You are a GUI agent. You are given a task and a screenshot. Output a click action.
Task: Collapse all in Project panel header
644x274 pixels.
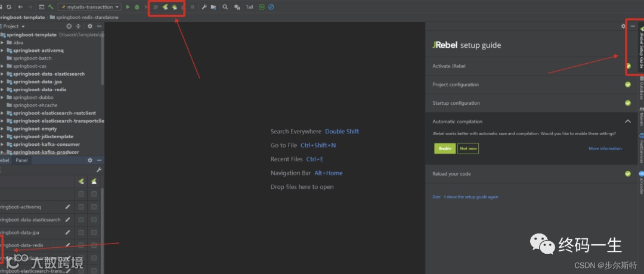coord(78,26)
